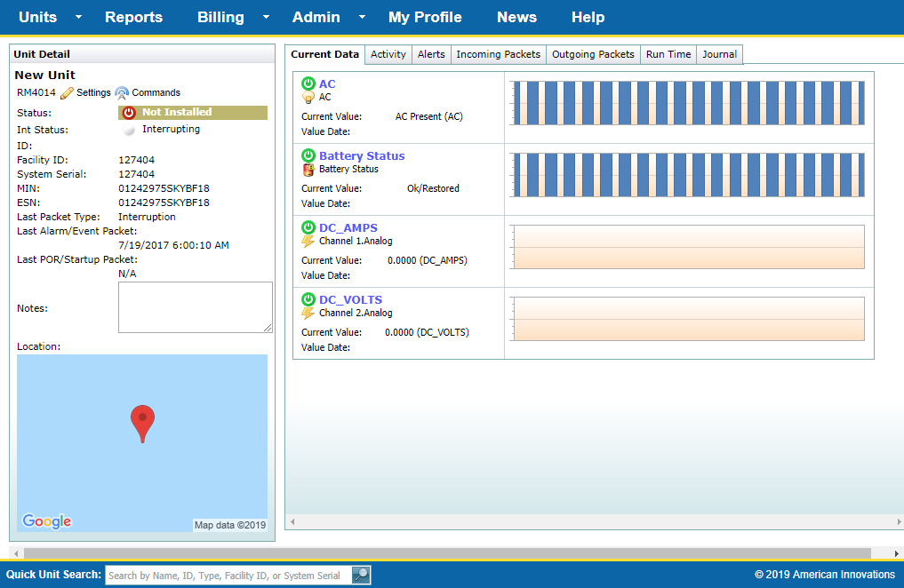The image size is (904, 588).
Task: Expand the Admin menu dropdown arrow
Action: click(x=362, y=17)
